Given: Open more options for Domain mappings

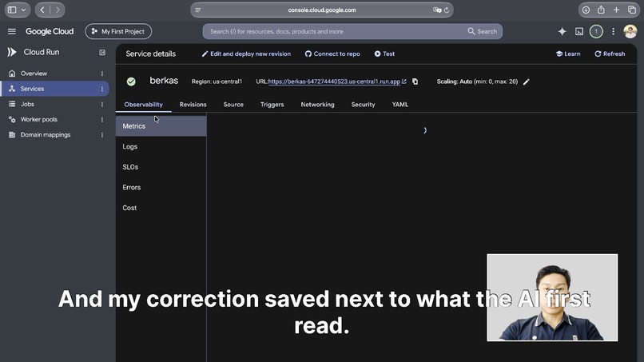Looking at the screenshot, I should (x=102, y=135).
